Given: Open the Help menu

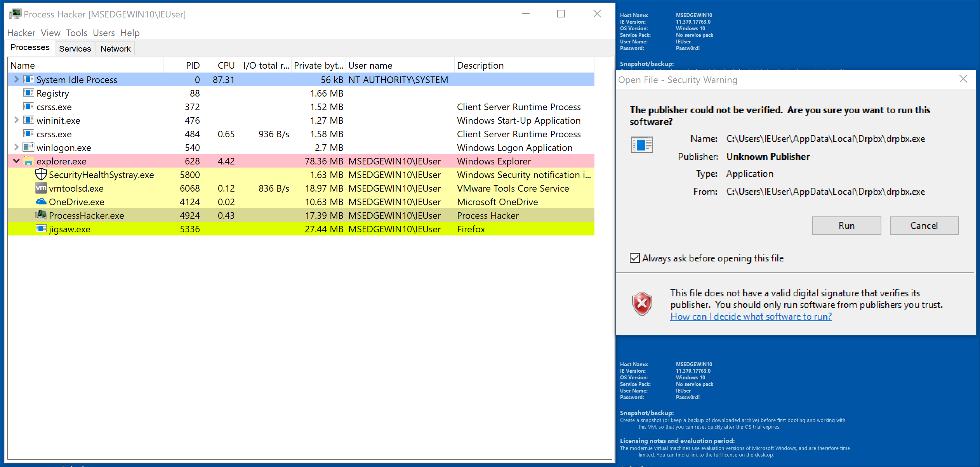Looking at the screenshot, I should (x=130, y=33).
